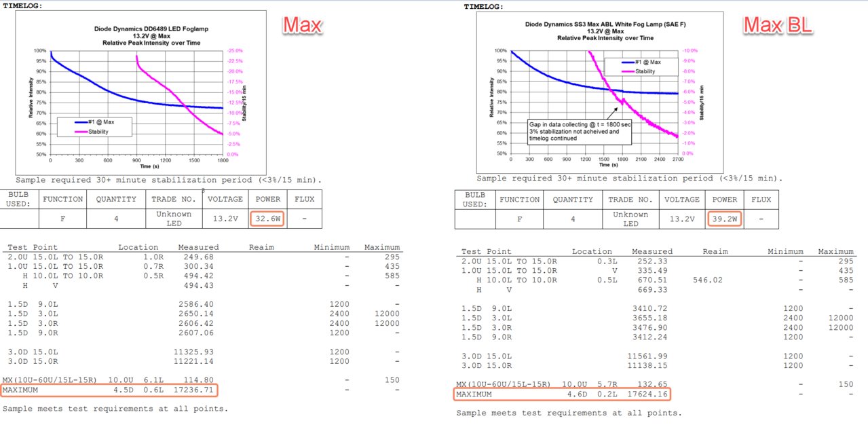Viewport: 868px width, 425px height.
Task: Click the measured value "3476.90"
Action: click(x=649, y=327)
